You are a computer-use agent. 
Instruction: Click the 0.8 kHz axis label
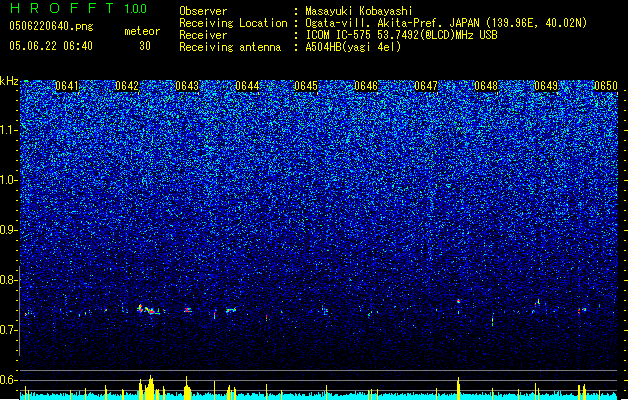tap(9, 280)
